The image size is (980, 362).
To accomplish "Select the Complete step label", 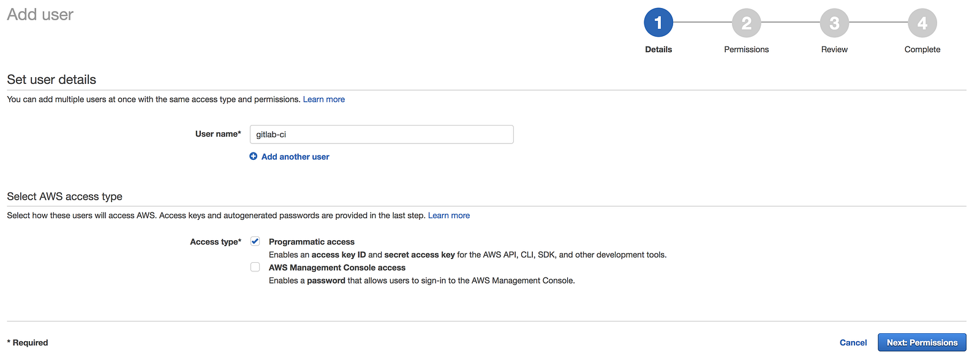I will [x=922, y=50].
